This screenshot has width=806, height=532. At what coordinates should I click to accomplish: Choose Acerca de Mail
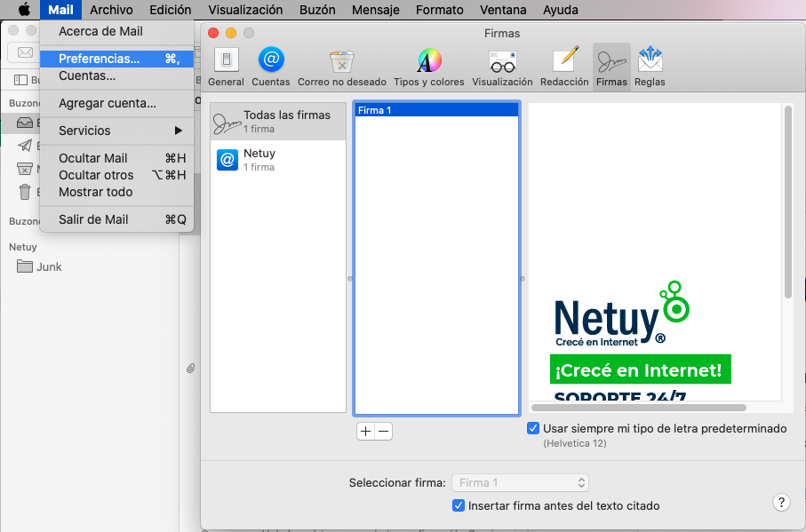coord(116,31)
